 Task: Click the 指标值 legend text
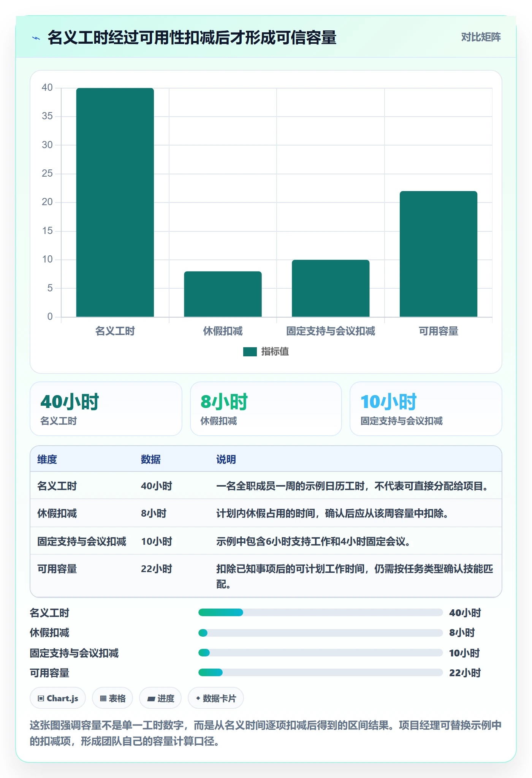pos(275,352)
